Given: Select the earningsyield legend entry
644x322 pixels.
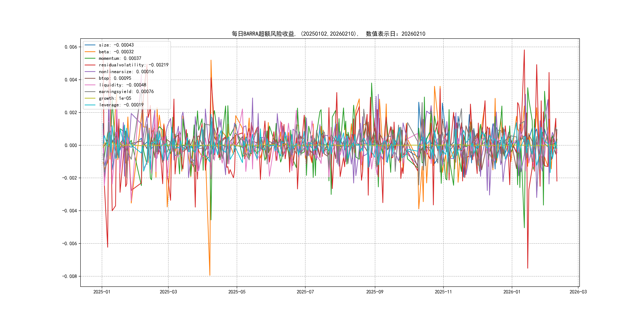Looking at the screenshot, I should pyautogui.click(x=126, y=91).
